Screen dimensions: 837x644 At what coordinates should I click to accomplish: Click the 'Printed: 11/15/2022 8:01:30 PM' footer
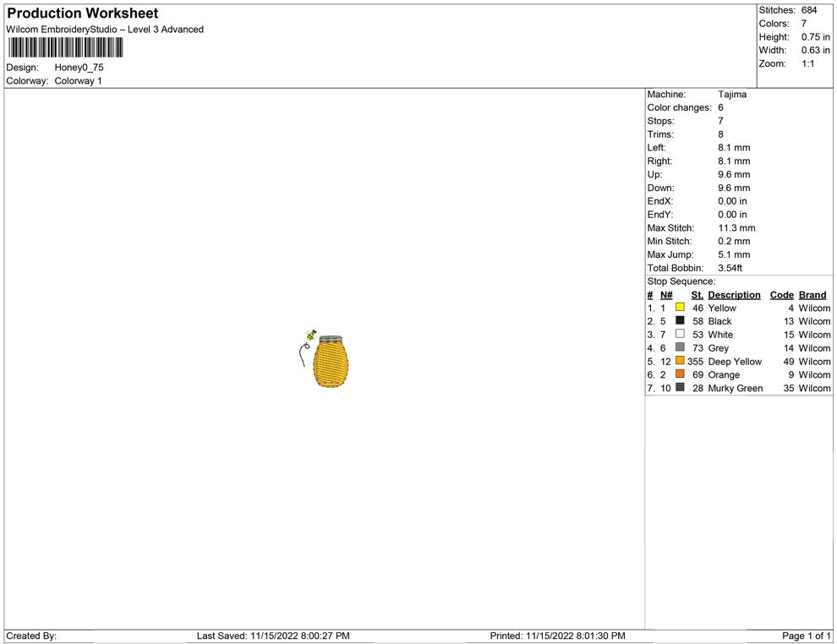pos(557,636)
